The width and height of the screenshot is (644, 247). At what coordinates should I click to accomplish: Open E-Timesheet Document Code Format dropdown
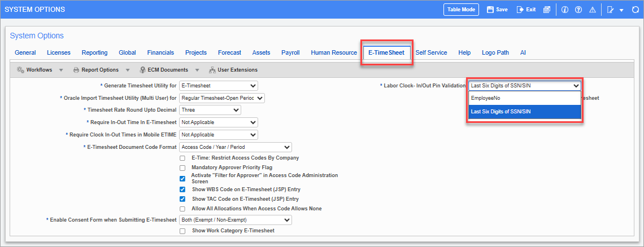[x=236, y=147]
